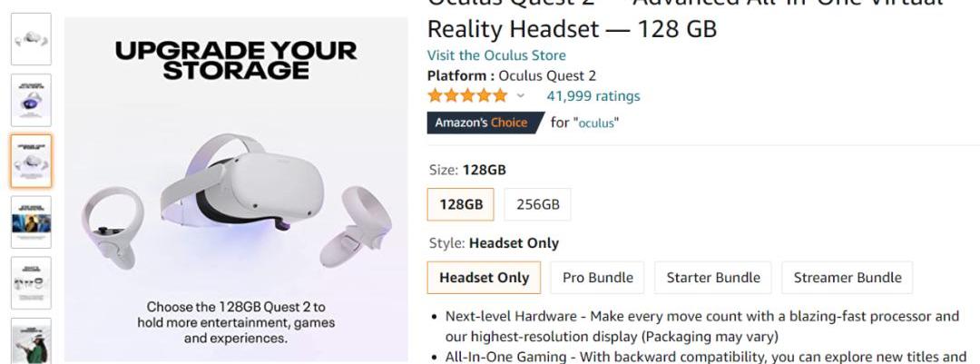Expand the star rating breakdown chevron
Image resolution: width=980 pixels, height=364 pixels.
coord(521,96)
